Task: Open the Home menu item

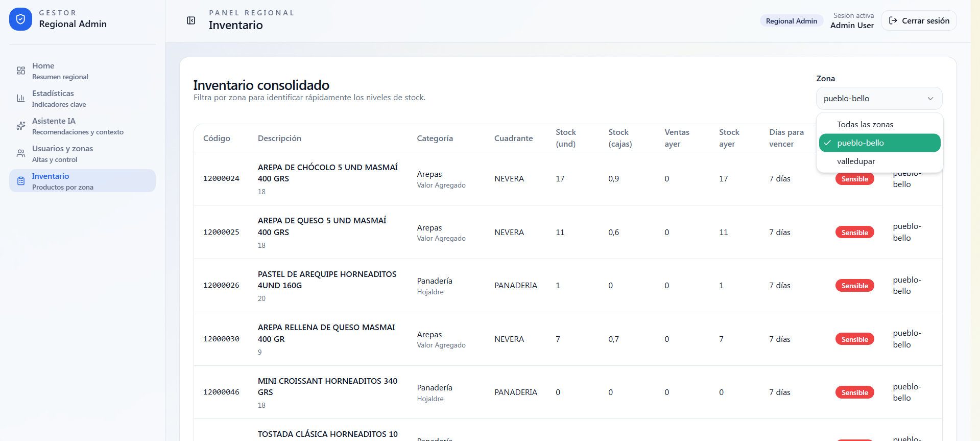Action: (82, 71)
